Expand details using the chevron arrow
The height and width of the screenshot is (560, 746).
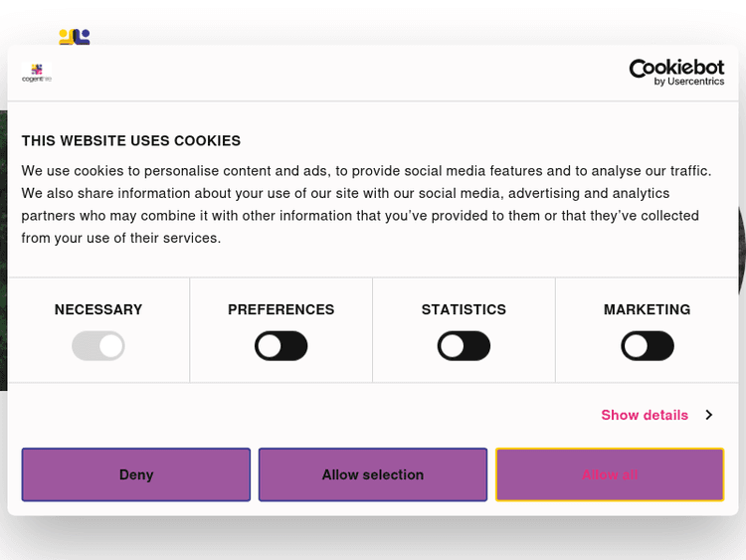pyautogui.click(x=709, y=415)
